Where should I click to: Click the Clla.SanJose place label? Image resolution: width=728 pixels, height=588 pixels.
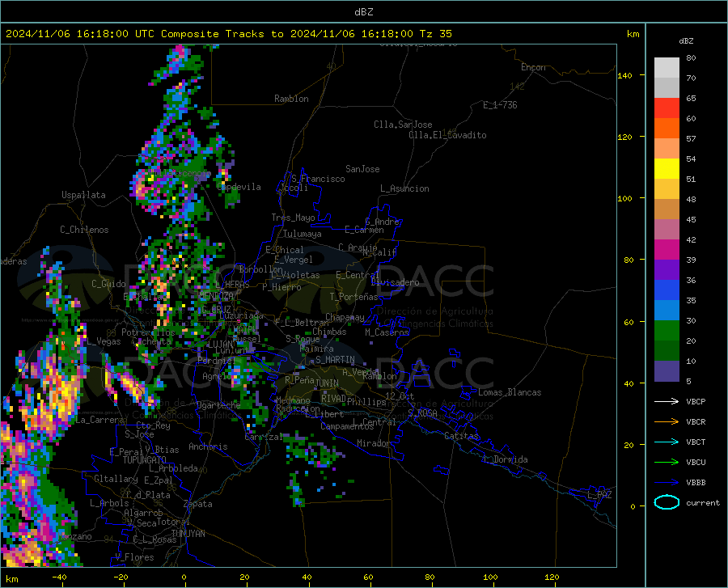(x=403, y=125)
